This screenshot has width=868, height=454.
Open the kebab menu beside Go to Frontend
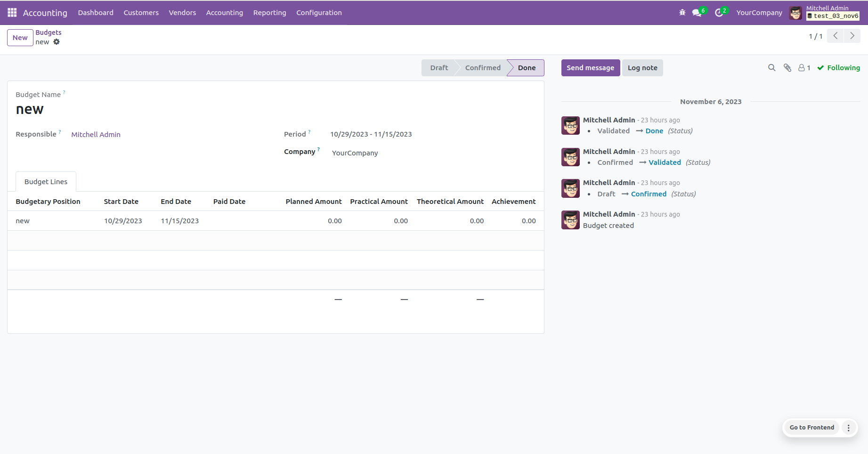848,428
